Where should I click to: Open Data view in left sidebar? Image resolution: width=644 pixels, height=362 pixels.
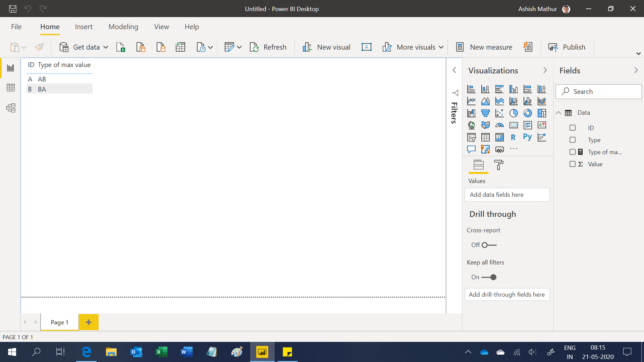(x=11, y=88)
